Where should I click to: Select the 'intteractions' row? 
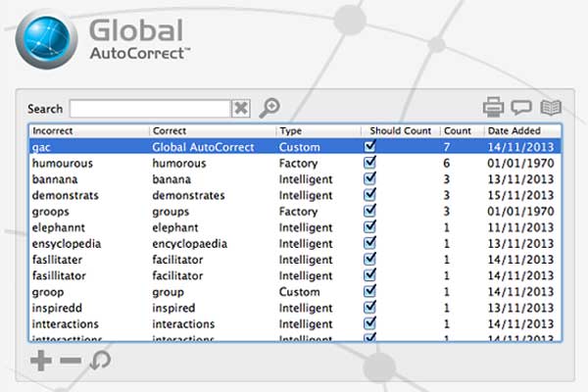[295, 324]
